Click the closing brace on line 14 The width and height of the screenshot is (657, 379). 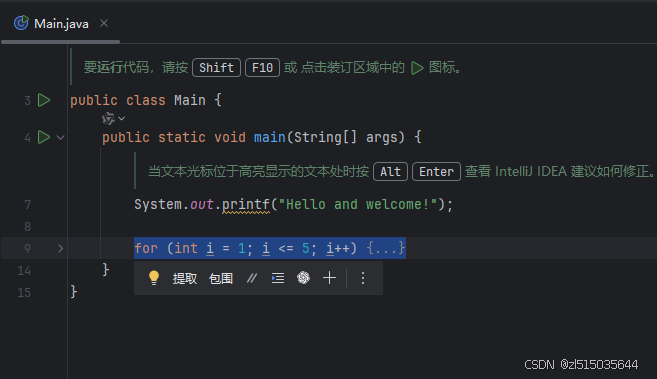point(106,269)
